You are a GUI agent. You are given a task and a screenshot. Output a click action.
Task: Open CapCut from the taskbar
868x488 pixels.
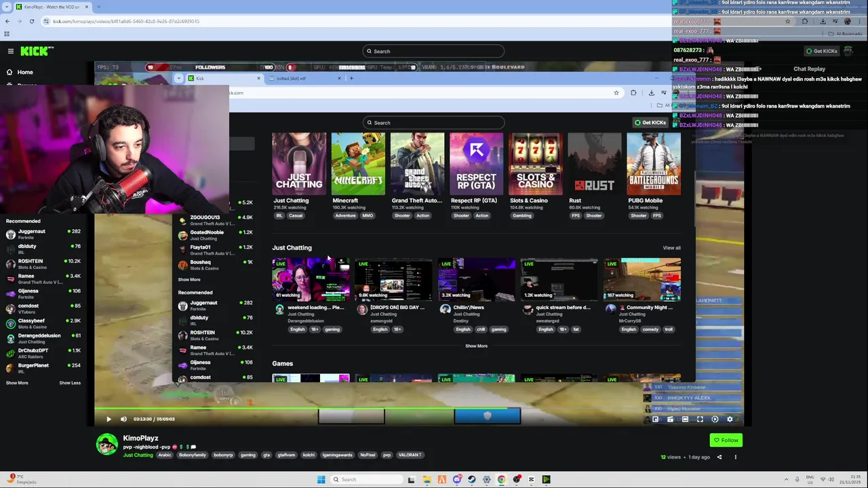point(532,479)
